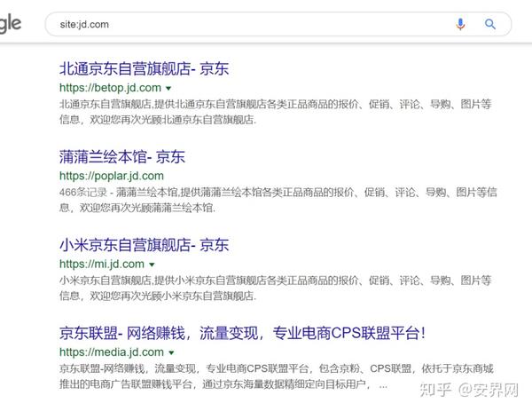Open the 蒲蒲兰绘本馆- 京东 result
The width and height of the screenshot is (532, 411).
pyautogui.click(x=122, y=157)
